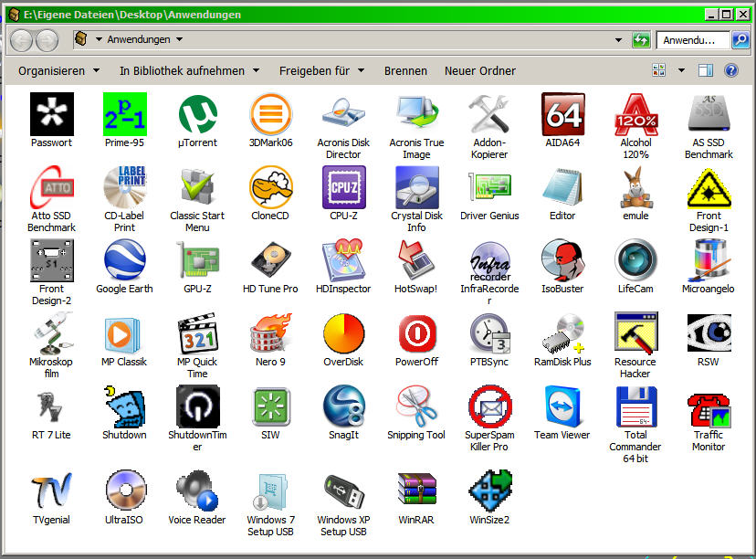Click the Brennen toolbar button
This screenshot has height=559, width=756.
click(x=405, y=71)
